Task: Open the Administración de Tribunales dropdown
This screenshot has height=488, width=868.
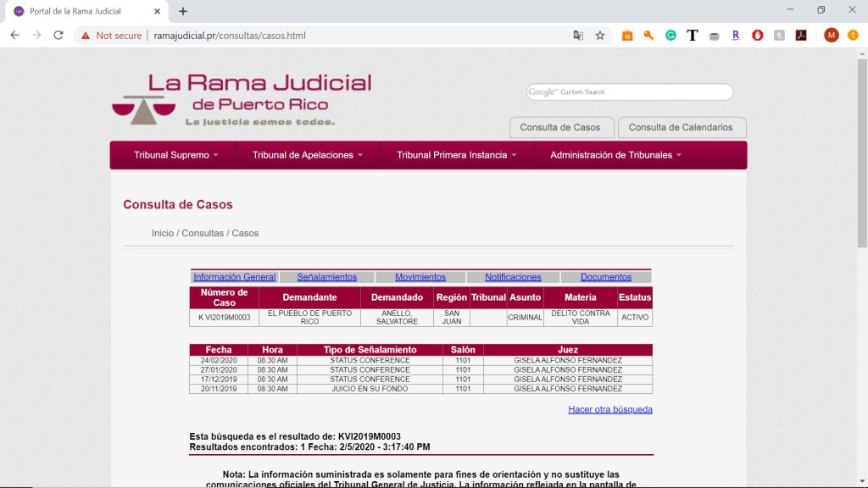Action: pos(615,155)
